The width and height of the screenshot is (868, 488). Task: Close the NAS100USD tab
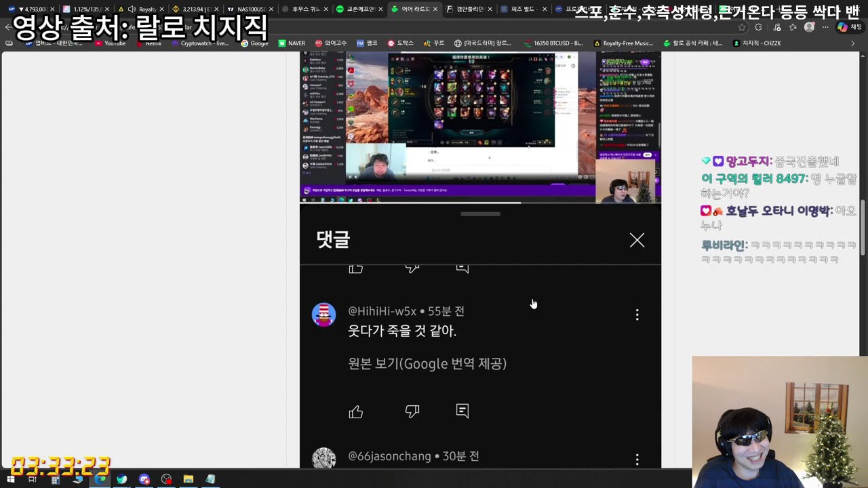[x=271, y=9]
